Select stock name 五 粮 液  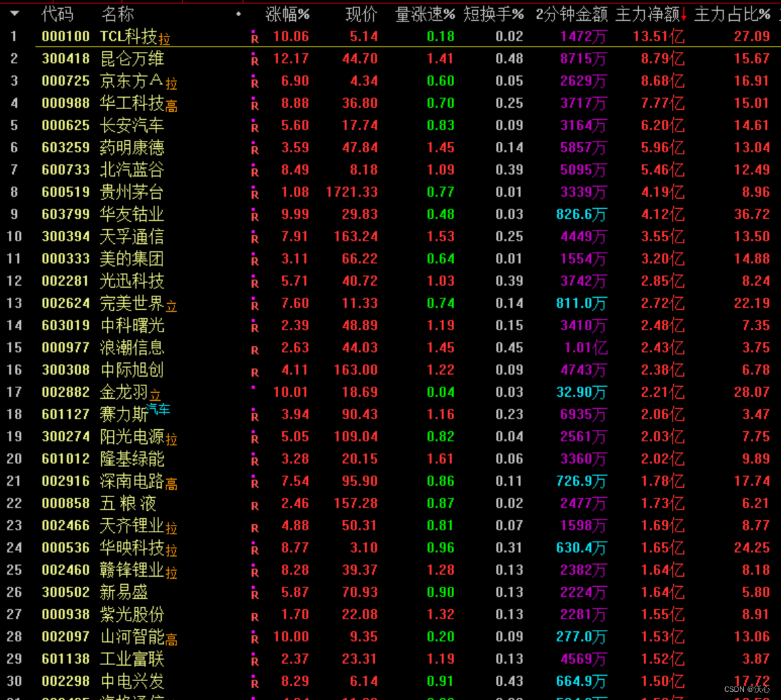coord(128,503)
